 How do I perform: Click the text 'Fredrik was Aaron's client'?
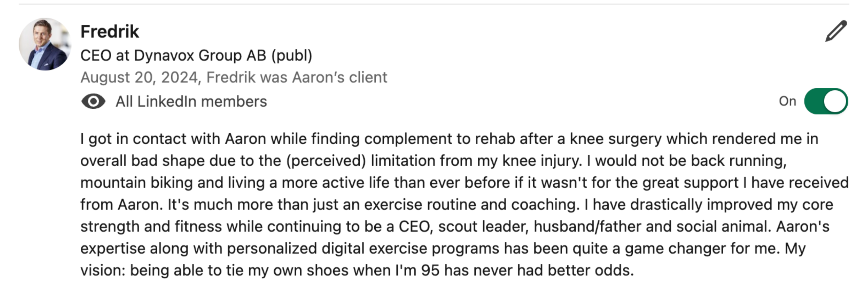297,77
